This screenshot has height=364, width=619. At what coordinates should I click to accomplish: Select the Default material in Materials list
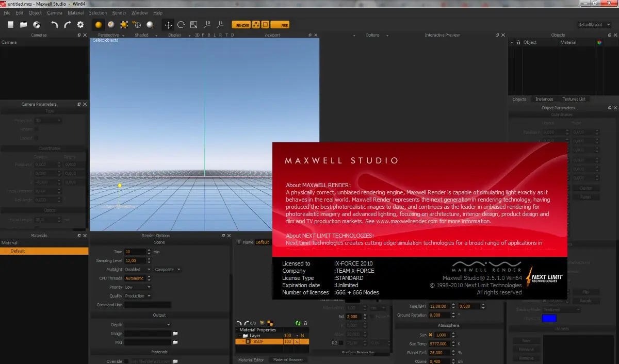[45, 251]
